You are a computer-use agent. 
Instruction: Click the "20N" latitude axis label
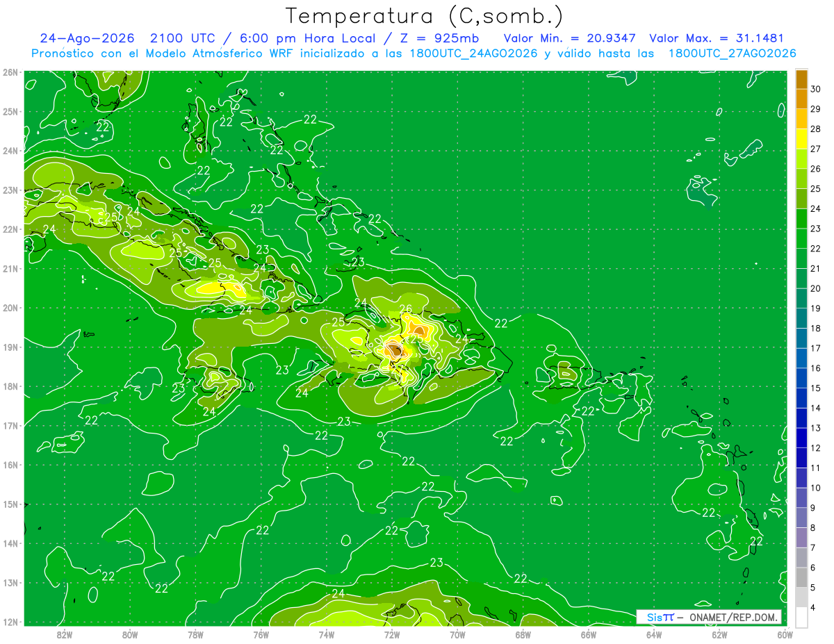click(x=10, y=308)
